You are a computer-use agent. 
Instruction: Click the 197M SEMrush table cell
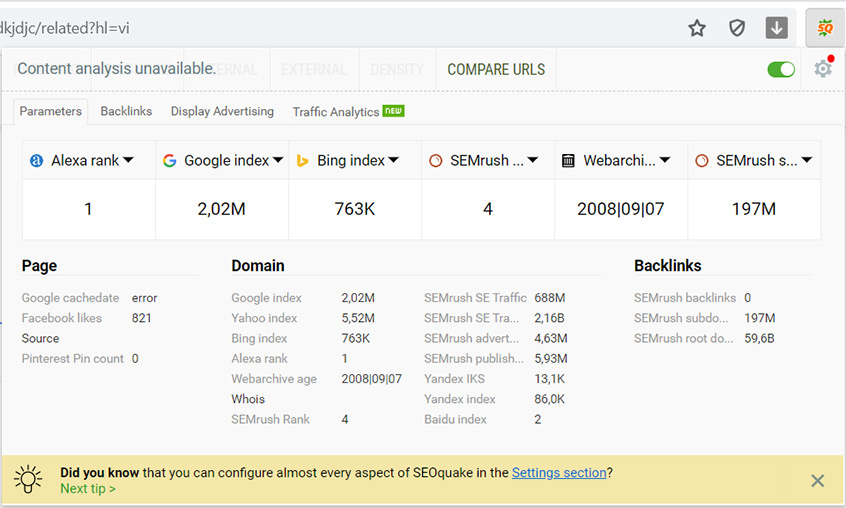tap(754, 209)
